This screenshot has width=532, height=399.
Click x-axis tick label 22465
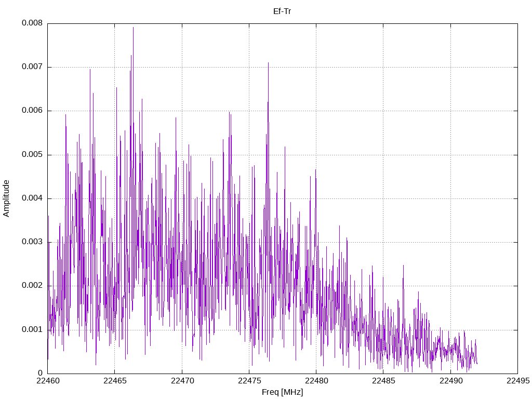(x=115, y=381)
